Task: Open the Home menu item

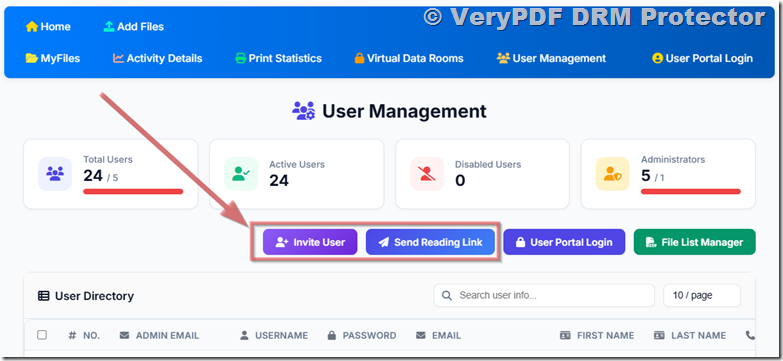Action: (48, 27)
